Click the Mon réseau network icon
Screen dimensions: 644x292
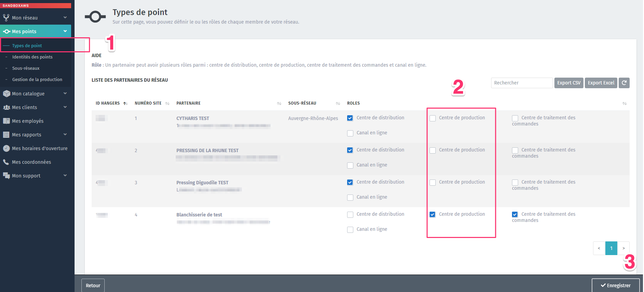click(x=6, y=17)
